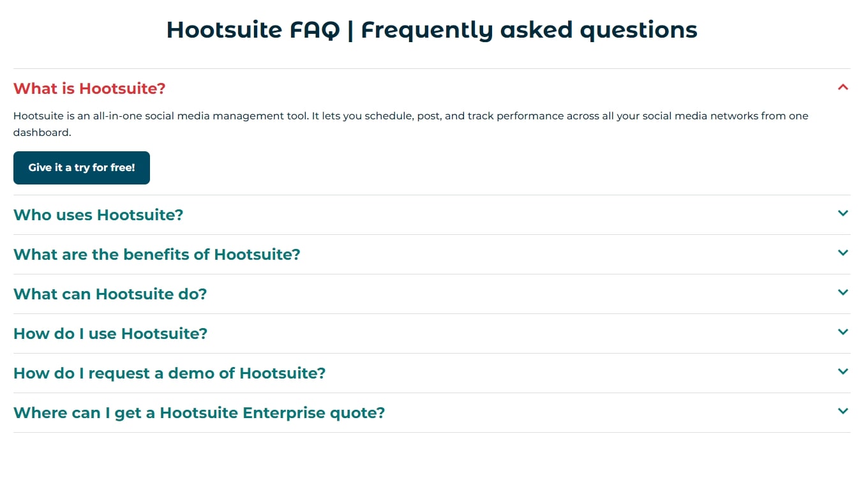
Task: Click the chevron next to 'What can Hootsuite do?'
Action: click(x=842, y=292)
